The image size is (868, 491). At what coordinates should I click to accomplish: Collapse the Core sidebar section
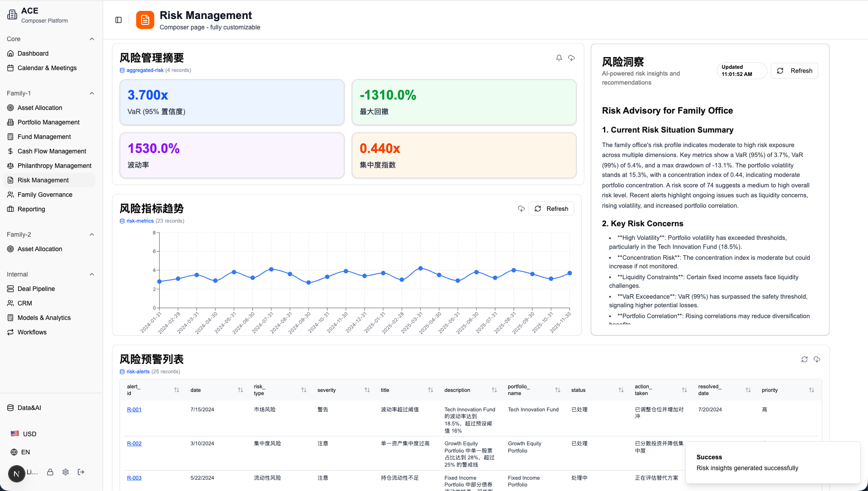(92, 39)
